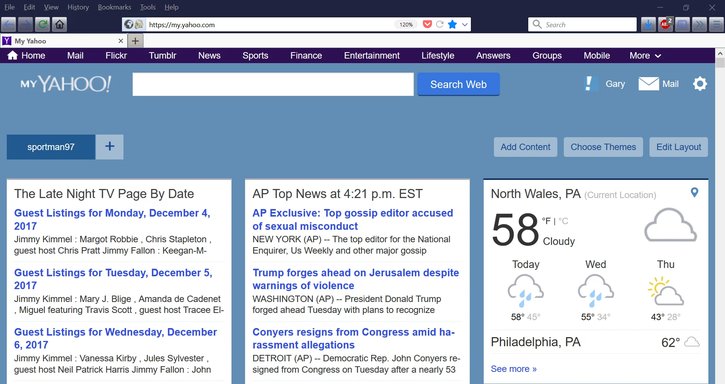Click the weather location pin icon

tap(694, 192)
